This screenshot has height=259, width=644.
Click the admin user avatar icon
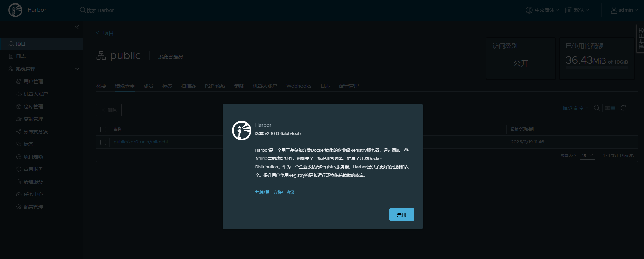point(614,10)
